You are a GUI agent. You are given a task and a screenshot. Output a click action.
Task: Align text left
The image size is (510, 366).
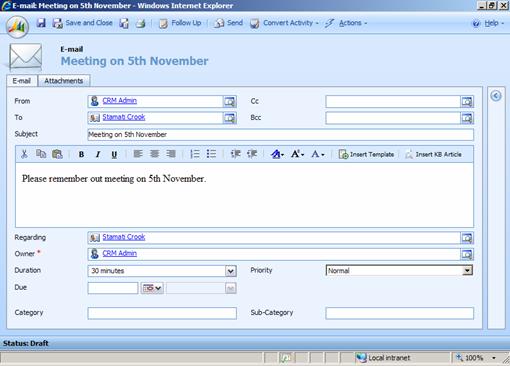pos(138,154)
